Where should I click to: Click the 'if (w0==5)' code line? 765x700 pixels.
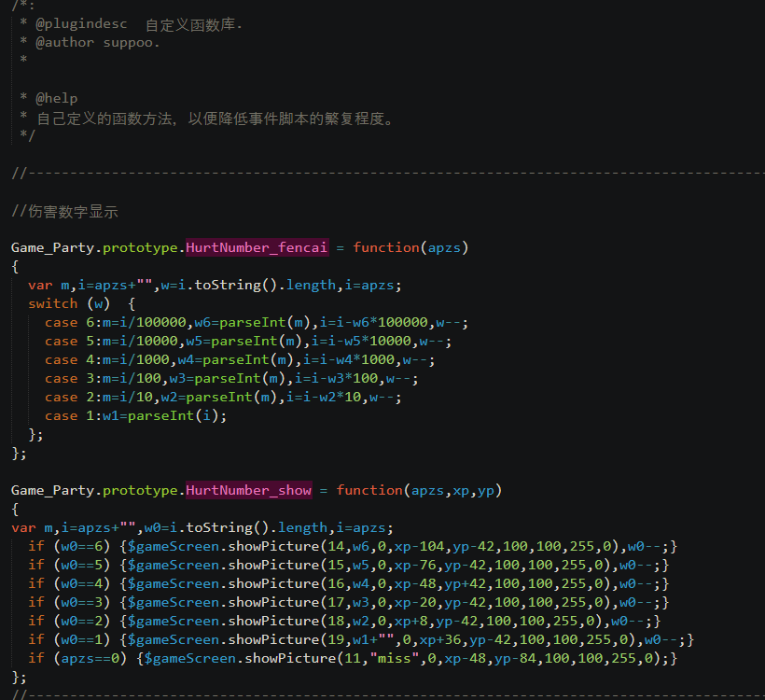click(x=348, y=565)
